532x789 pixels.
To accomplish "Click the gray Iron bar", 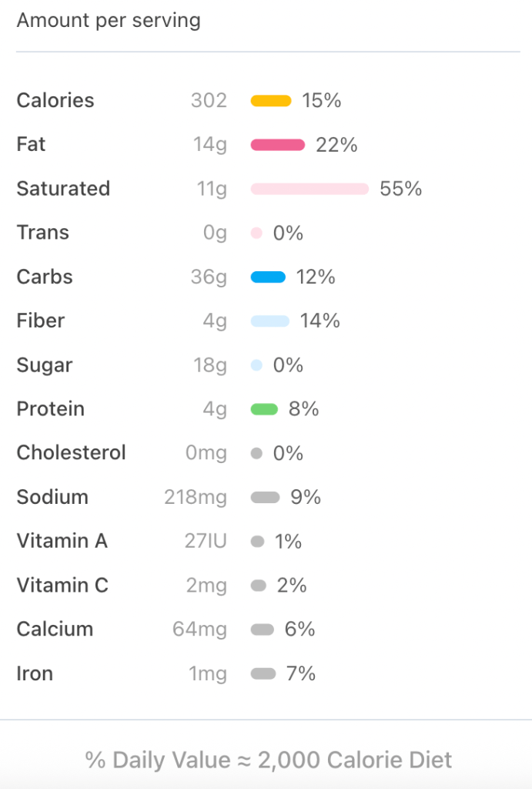I will point(263,674).
